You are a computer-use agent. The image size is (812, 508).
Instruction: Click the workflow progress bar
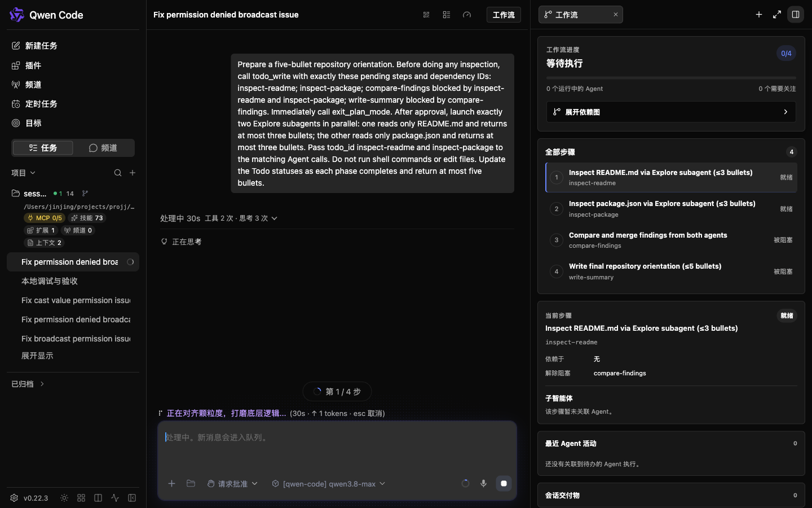[x=671, y=78]
